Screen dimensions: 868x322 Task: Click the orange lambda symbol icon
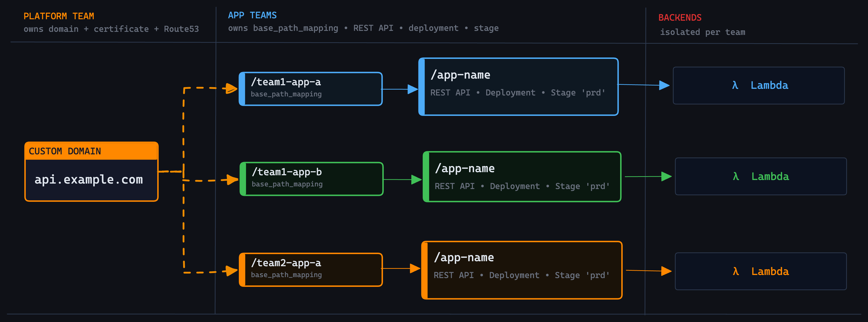point(736,271)
